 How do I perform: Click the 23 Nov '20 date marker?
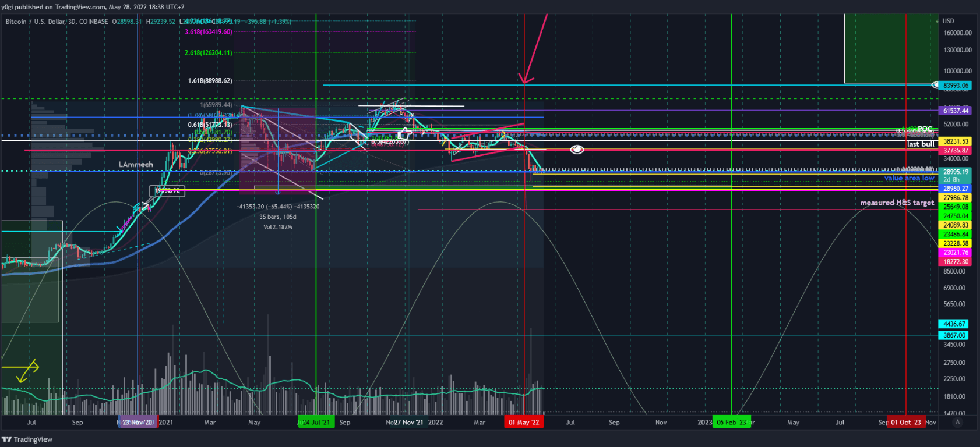click(x=138, y=423)
